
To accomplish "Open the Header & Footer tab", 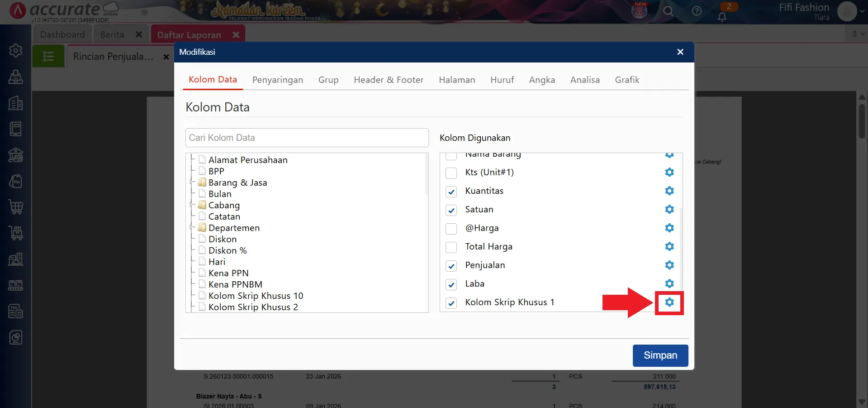I will (388, 80).
